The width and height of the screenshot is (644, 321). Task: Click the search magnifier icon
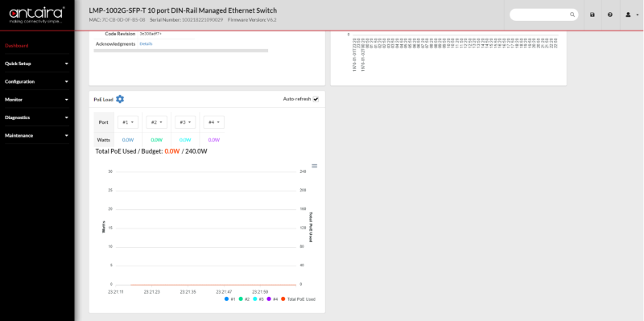click(572, 14)
